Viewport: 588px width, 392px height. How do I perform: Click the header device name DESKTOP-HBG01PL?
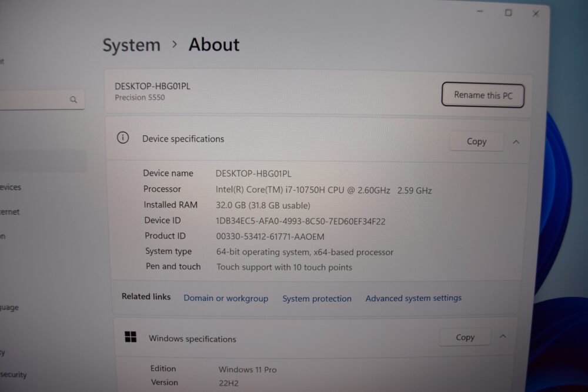[152, 86]
